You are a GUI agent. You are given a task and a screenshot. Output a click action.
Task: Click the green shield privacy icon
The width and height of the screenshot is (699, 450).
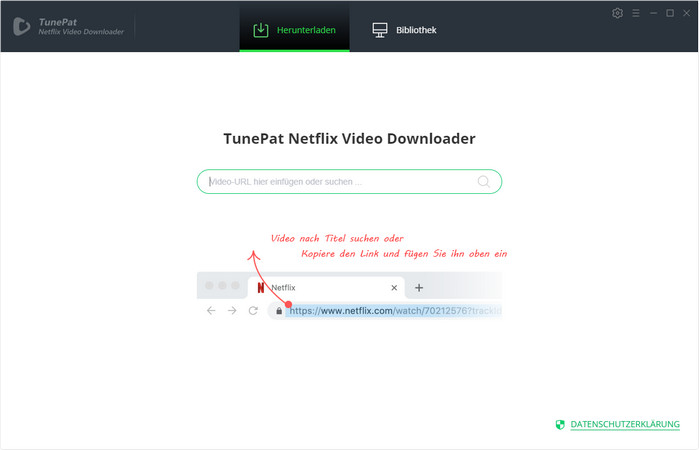[560, 425]
